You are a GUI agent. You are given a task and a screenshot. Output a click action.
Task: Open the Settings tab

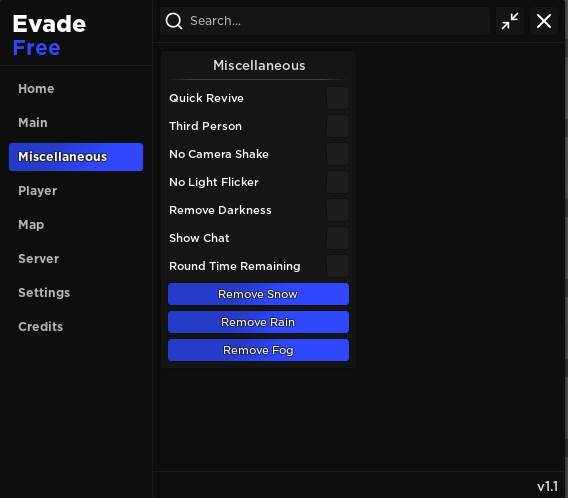[x=76, y=293]
